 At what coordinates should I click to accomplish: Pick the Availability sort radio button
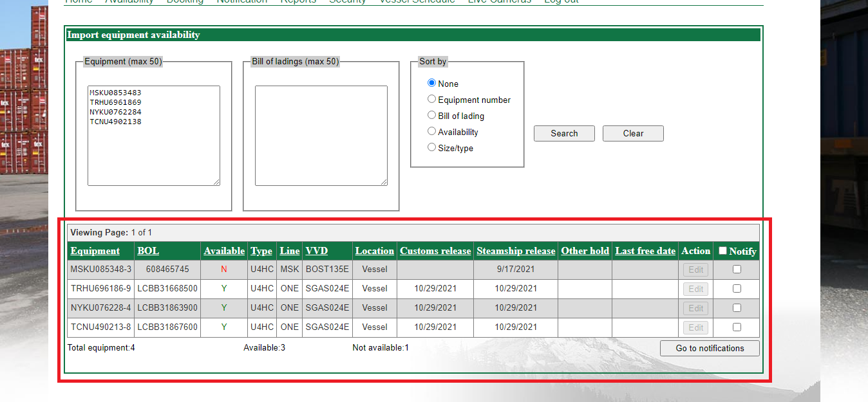click(x=432, y=131)
